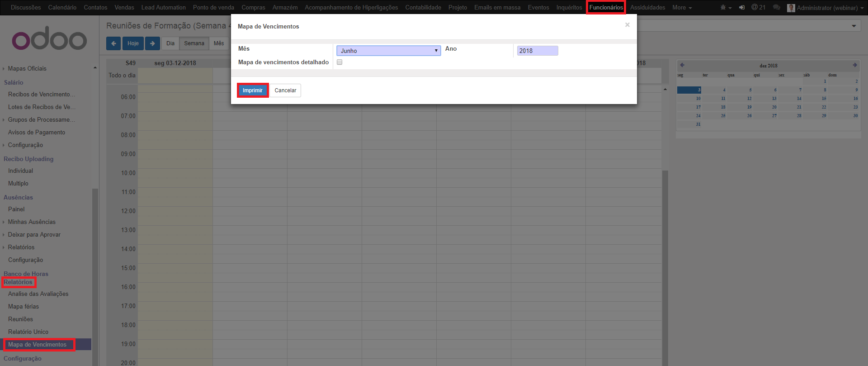Expand the More menu in top bar

point(682,8)
